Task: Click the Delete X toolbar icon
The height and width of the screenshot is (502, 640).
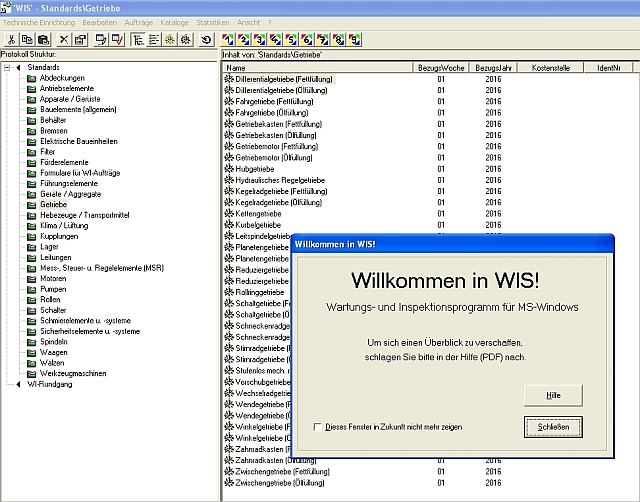Action: [x=64, y=40]
